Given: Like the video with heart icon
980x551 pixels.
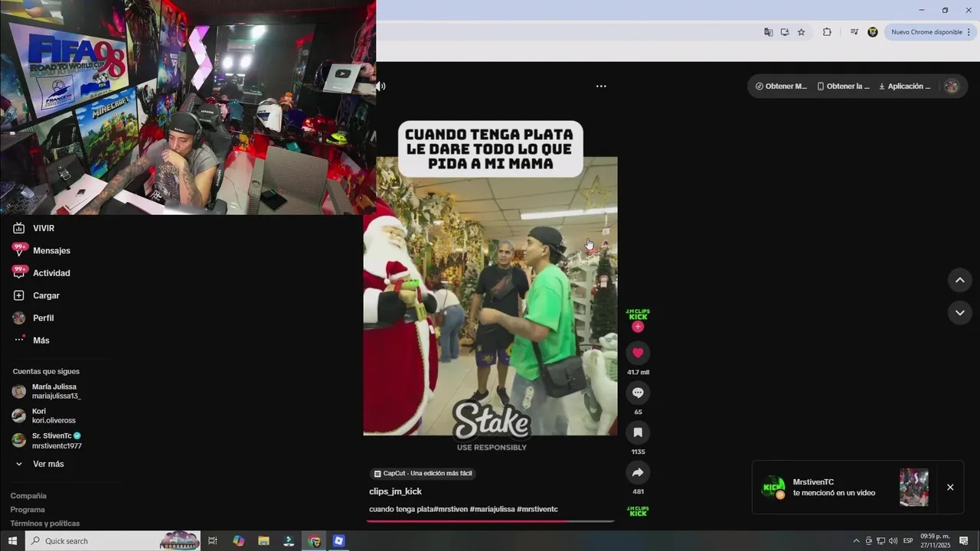Looking at the screenshot, I should tap(638, 353).
